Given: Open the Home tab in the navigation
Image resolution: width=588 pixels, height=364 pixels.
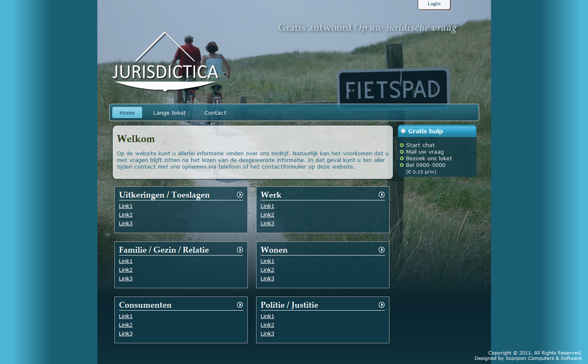Looking at the screenshot, I should point(127,113).
